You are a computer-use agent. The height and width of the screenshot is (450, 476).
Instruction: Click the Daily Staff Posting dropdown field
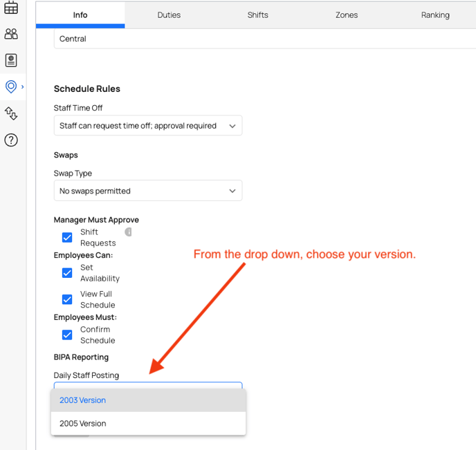(148, 386)
